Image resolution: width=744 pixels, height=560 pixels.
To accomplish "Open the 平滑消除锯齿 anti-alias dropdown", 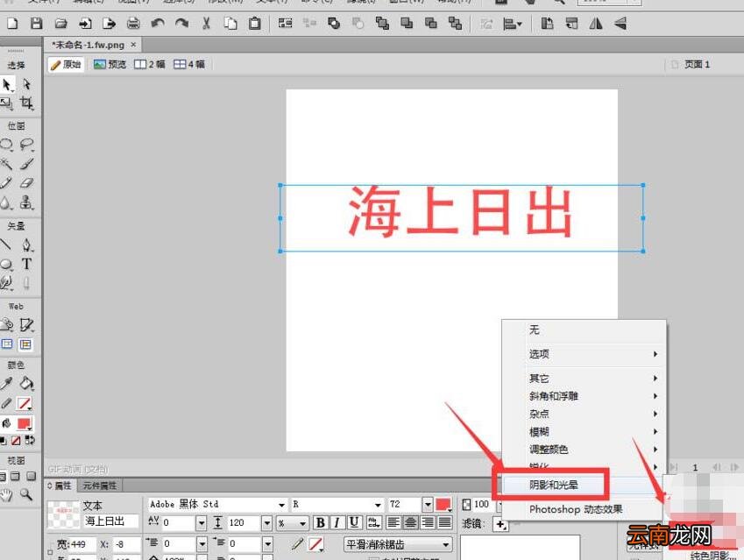I will (x=398, y=544).
